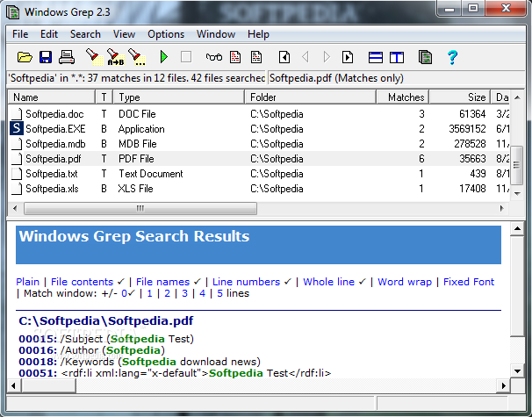Click the red-lined document matches icon
This screenshot has height=417, width=532.
(235, 57)
